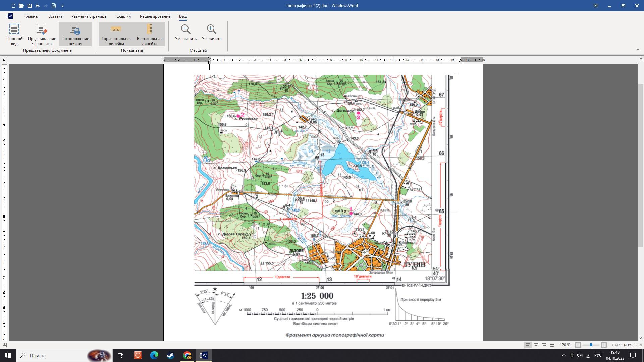
Task: Redo the last undone action
Action: pos(46,6)
